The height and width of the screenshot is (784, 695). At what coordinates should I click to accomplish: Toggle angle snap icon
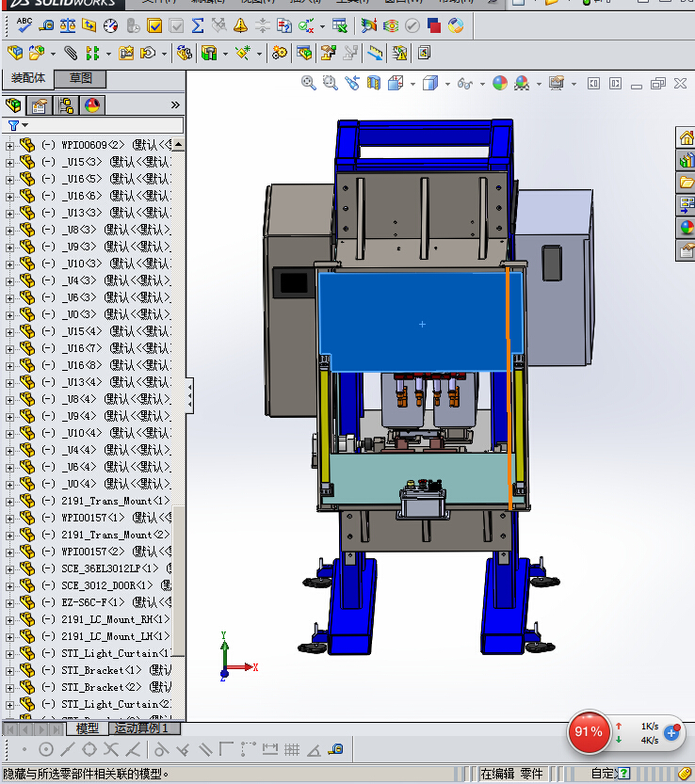(314, 749)
